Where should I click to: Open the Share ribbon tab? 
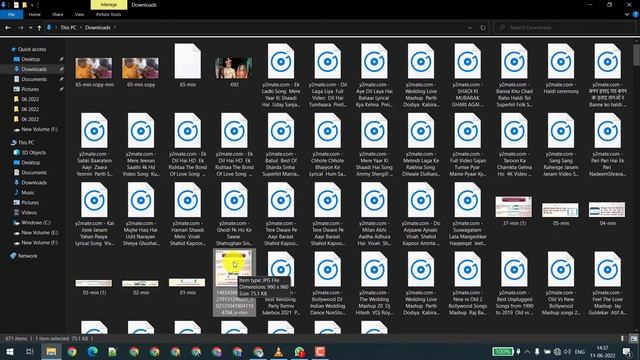(x=58, y=14)
